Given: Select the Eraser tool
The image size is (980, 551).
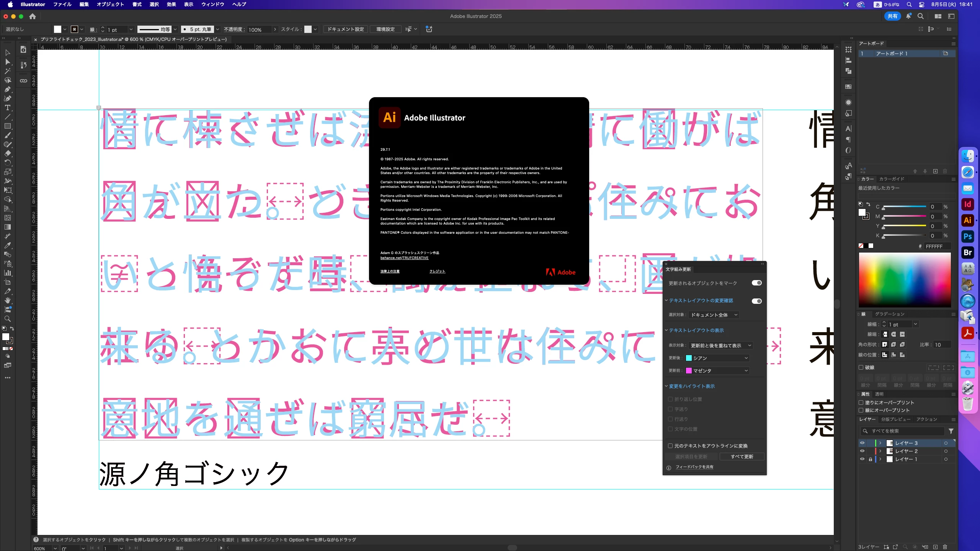Looking at the screenshot, I should coord(7,153).
